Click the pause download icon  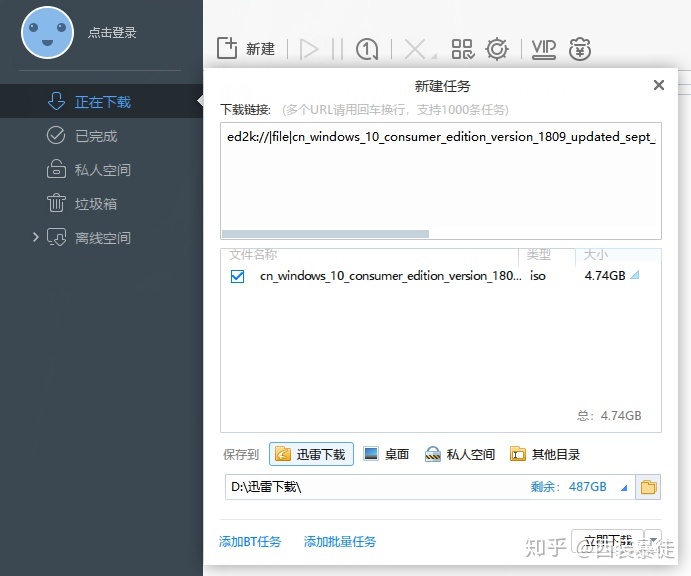click(x=337, y=48)
